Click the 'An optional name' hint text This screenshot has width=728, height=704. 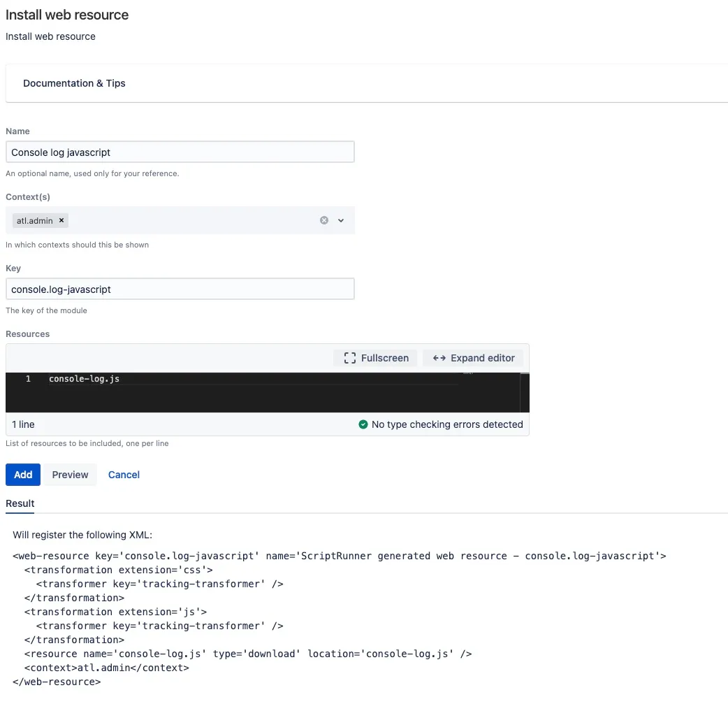click(x=92, y=173)
